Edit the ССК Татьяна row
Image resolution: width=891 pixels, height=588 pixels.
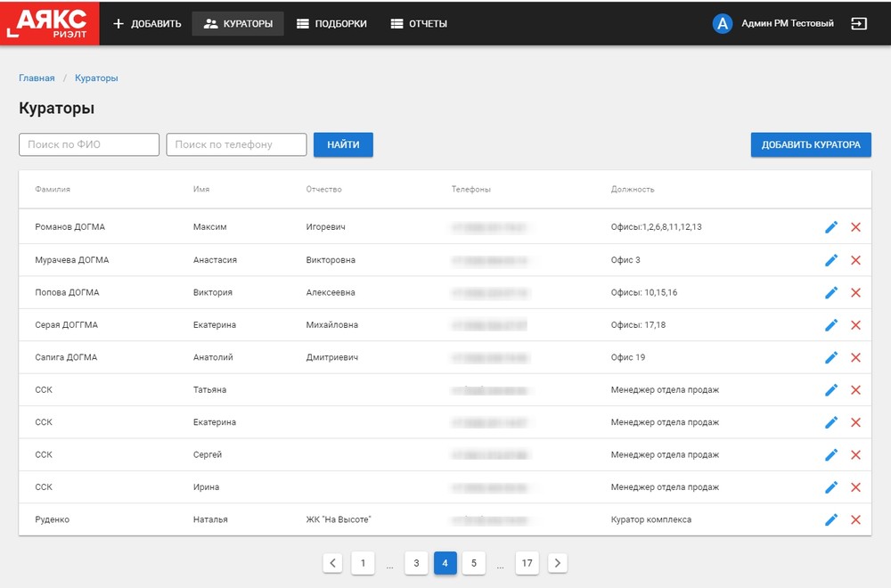pyautogui.click(x=830, y=389)
